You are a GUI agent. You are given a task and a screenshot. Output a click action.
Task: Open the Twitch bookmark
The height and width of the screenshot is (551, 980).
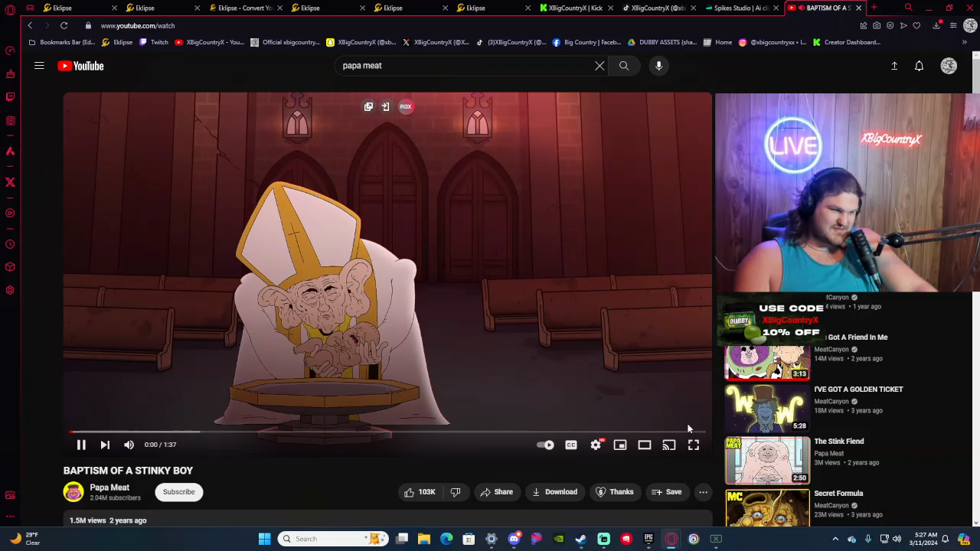(154, 42)
